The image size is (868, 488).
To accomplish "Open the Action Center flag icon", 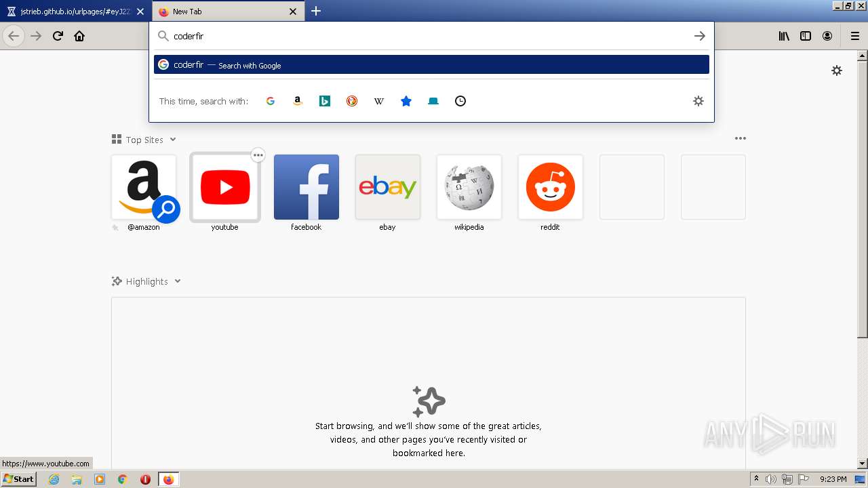I will (x=804, y=479).
